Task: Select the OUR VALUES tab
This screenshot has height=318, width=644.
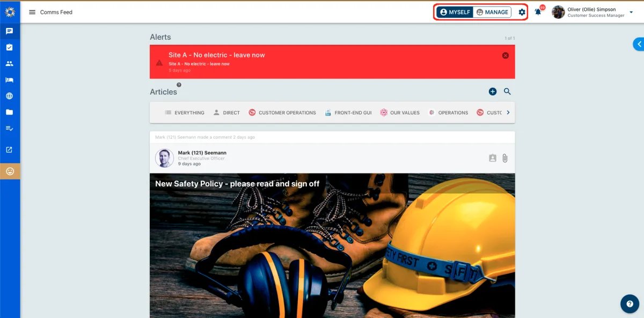Action: [400, 113]
